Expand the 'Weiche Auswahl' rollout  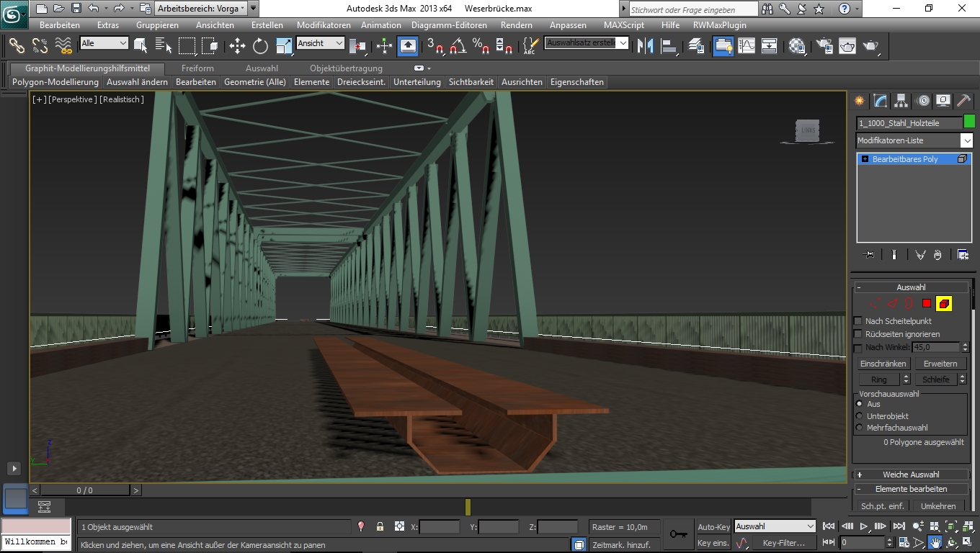(911, 475)
